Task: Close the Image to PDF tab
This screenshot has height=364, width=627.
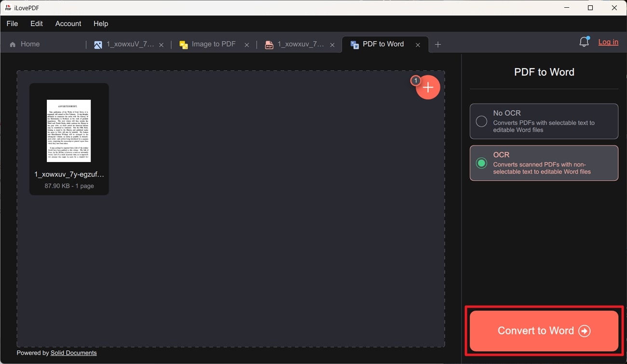Action: [x=247, y=45]
